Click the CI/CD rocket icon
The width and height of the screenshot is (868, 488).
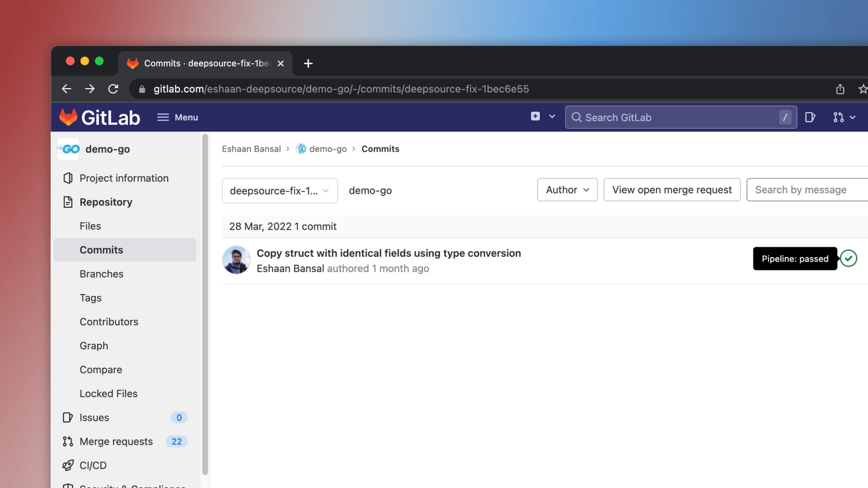(68, 465)
